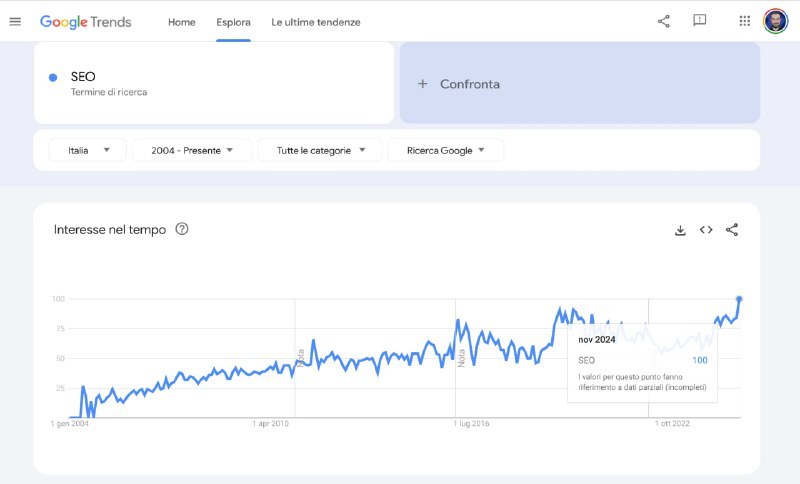
Task: Switch to Le ultime tendenze tab
Action: (316, 22)
